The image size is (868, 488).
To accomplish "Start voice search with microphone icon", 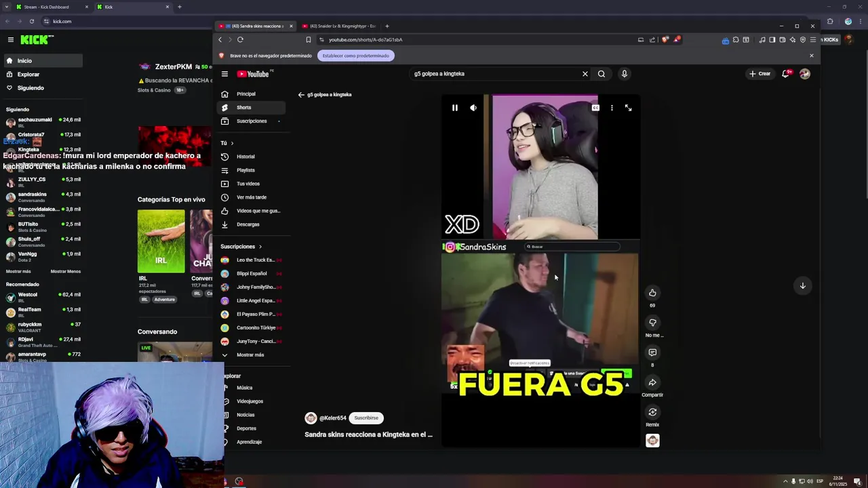I will 625,74.
